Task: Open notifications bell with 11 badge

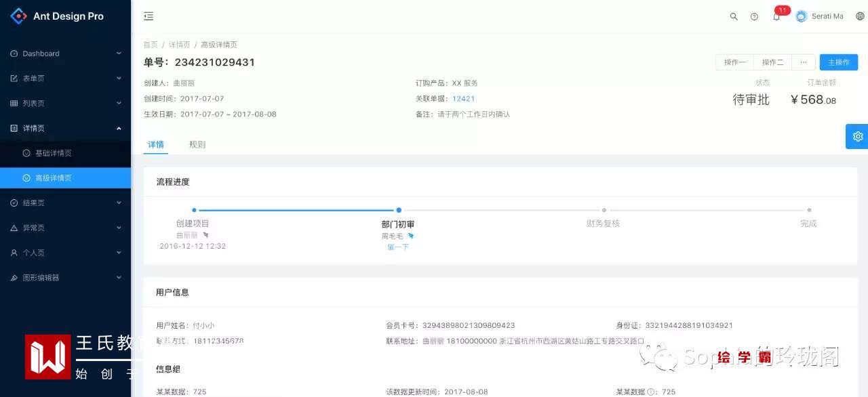Action: tap(777, 16)
